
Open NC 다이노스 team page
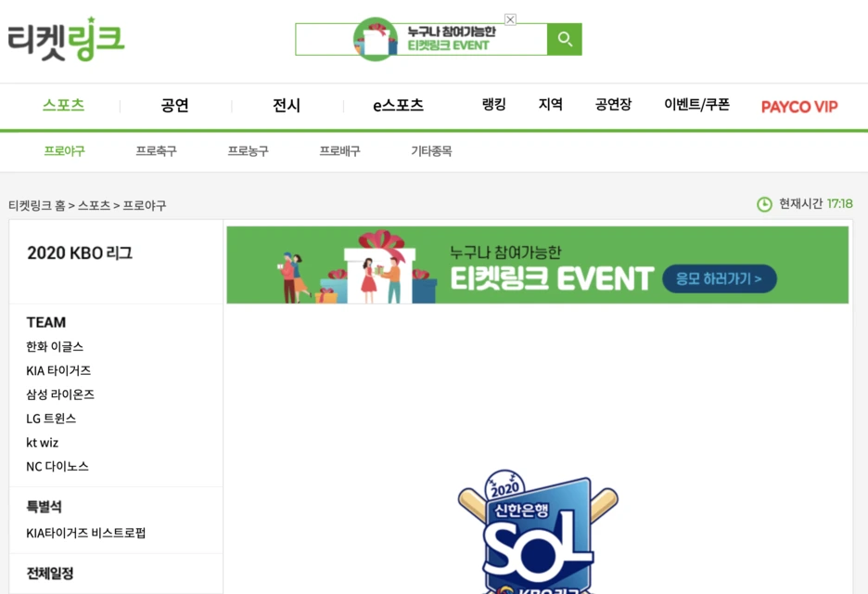pos(57,467)
